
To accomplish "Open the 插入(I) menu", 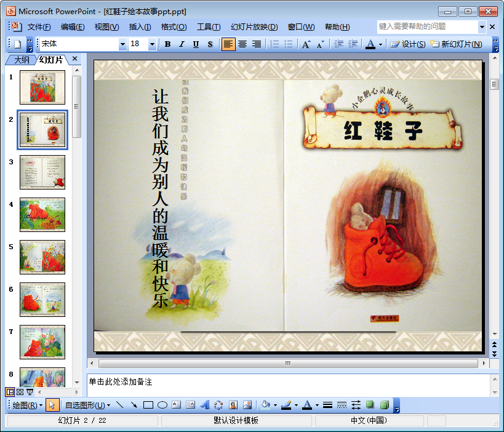I will (x=140, y=27).
